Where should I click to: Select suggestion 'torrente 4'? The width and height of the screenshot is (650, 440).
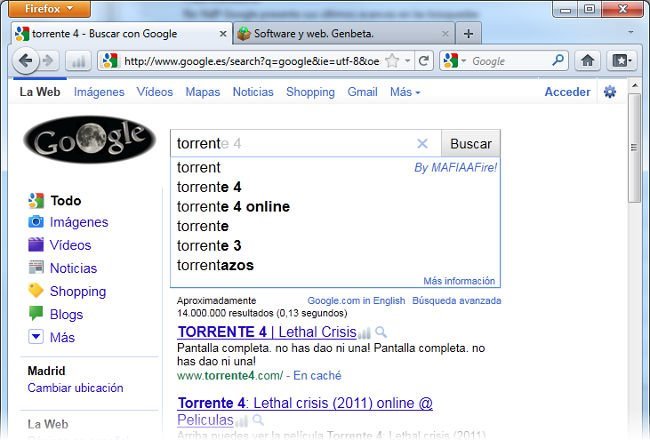(335, 187)
